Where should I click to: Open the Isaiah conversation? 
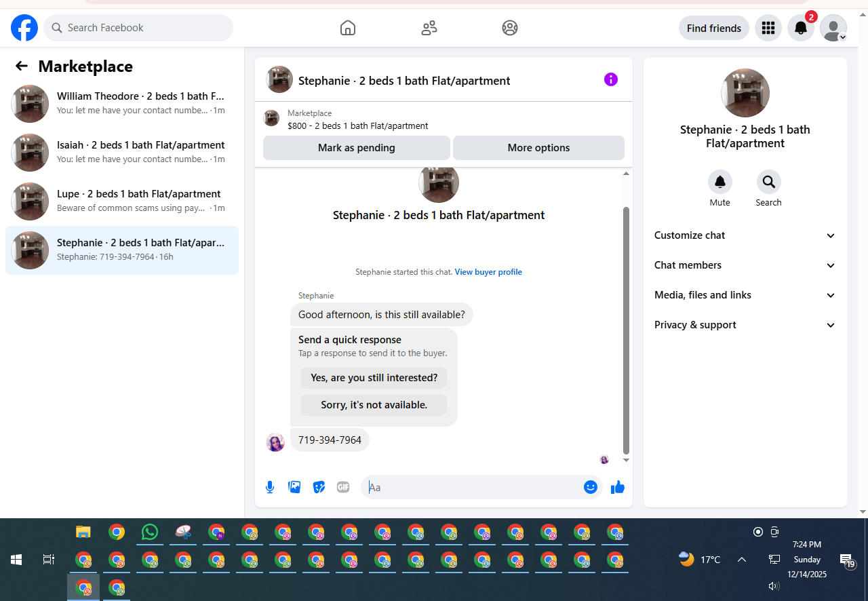122,153
